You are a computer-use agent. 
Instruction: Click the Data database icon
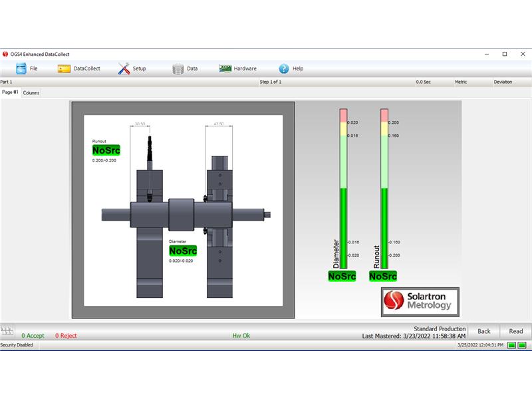coord(178,69)
